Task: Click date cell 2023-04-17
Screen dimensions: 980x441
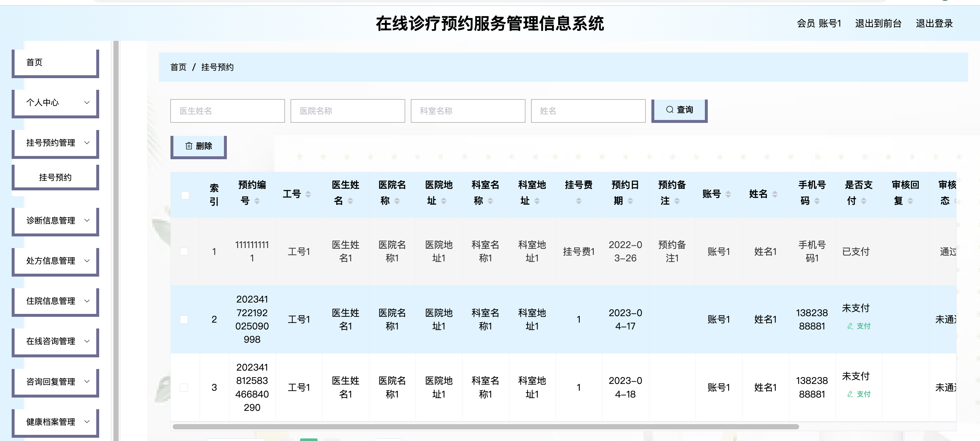Action: 625,320
